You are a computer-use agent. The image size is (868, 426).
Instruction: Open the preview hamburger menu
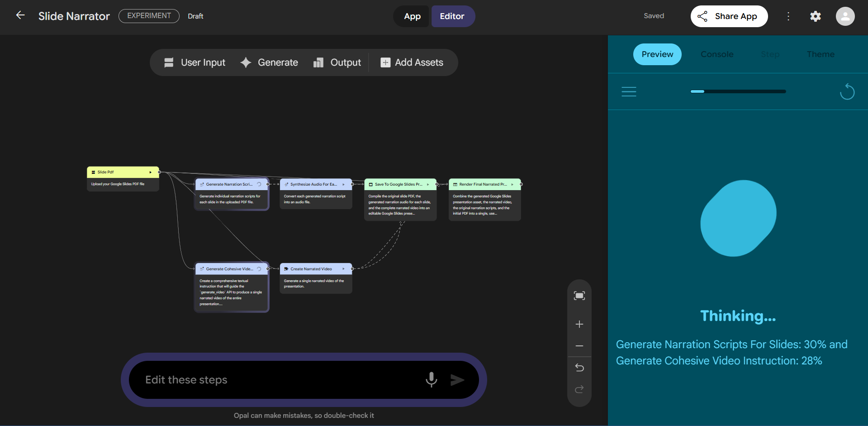click(629, 92)
